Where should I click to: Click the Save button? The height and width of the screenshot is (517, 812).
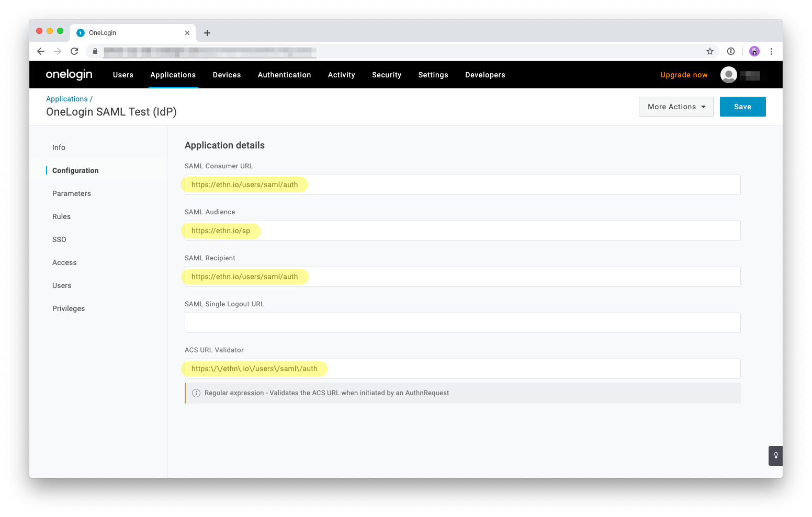pyautogui.click(x=742, y=107)
